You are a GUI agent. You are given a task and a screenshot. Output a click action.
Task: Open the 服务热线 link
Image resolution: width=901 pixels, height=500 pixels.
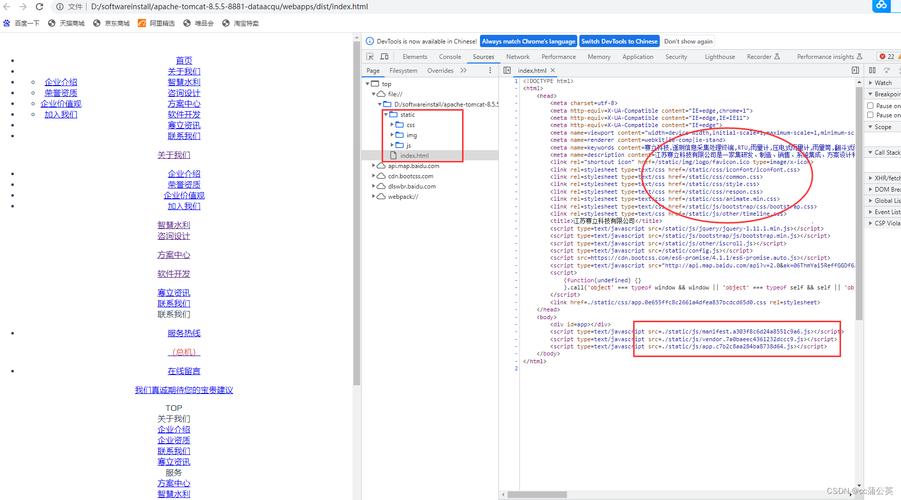click(x=184, y=333)
